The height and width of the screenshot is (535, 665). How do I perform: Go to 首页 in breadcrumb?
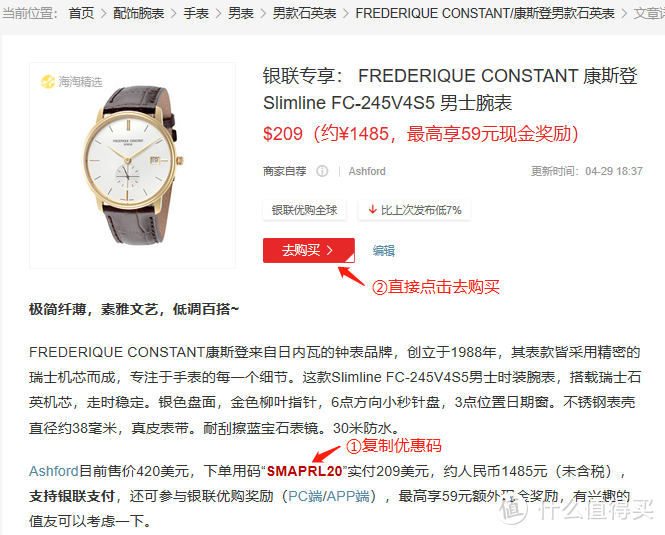coord(81,14)
